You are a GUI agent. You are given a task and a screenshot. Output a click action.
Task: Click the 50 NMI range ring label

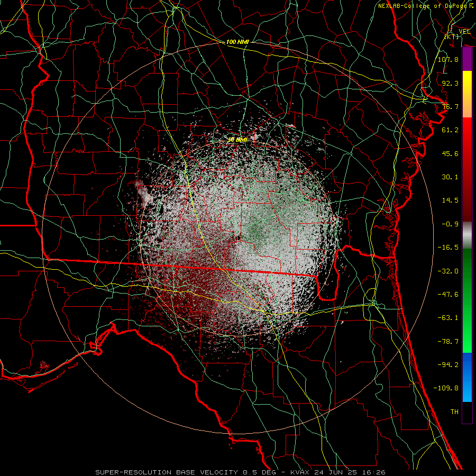[x=237, y=140]
